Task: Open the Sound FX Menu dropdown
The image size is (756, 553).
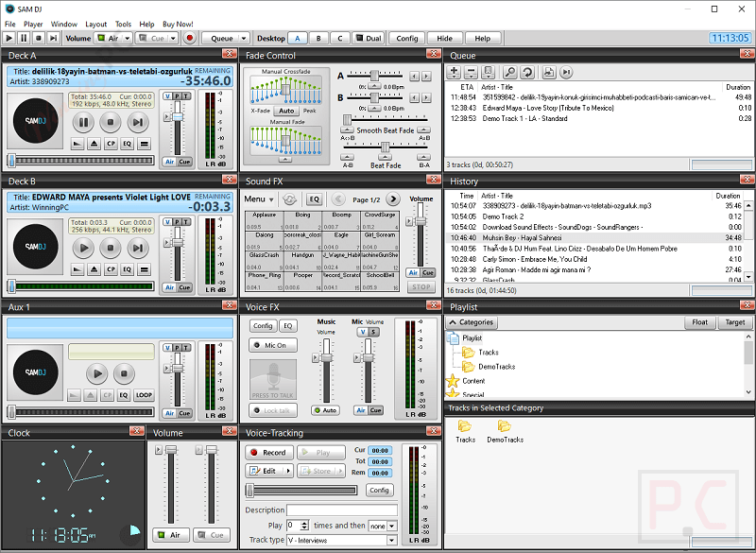Action: (258, 199)
